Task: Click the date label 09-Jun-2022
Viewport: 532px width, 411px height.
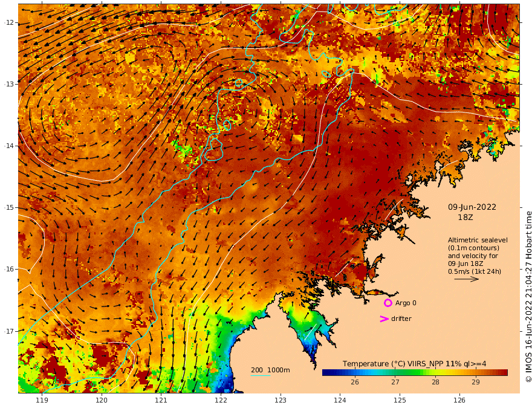Action: point(472,207)
